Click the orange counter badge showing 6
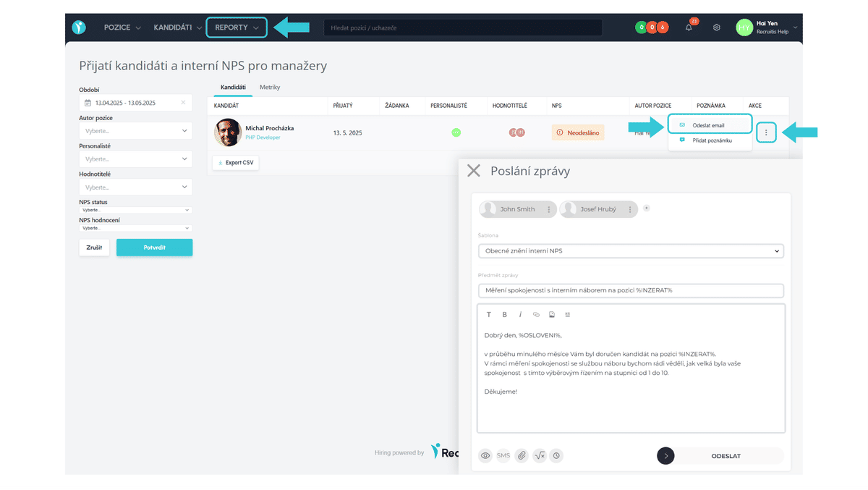The height and width of the screenshot is (490, 868). click(x=663, y=28)
